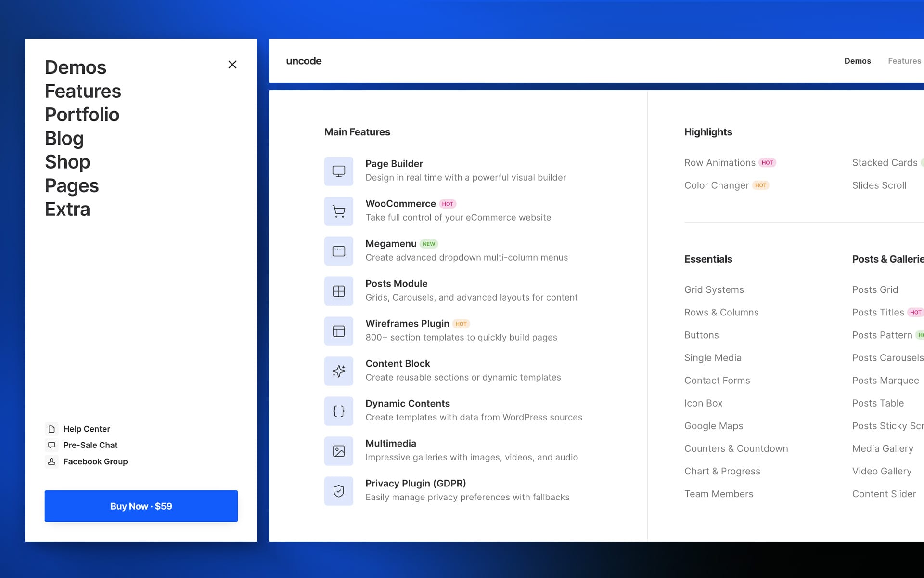Click the Pre-Sale Chat bubble icon
The height and width of the screenshot is (578, 924).
51,445
